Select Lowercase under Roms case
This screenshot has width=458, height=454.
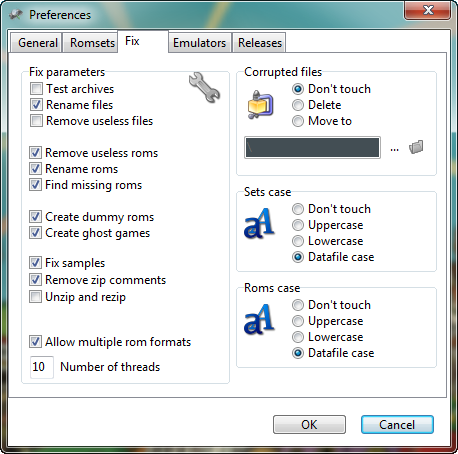click(298, 337)
